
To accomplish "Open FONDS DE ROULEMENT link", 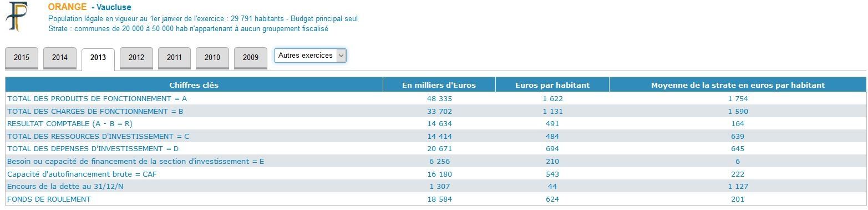I will (x=49, y=199).
